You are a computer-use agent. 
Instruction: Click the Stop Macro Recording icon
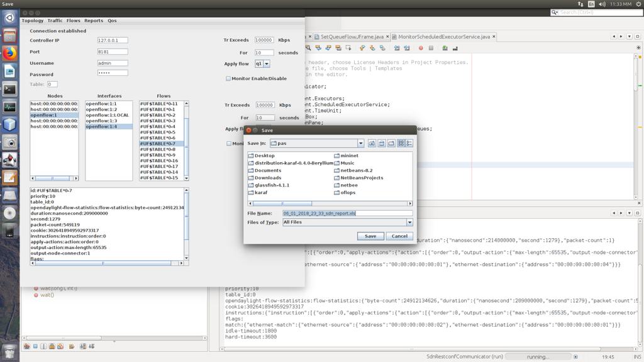[x=431, y=48]
